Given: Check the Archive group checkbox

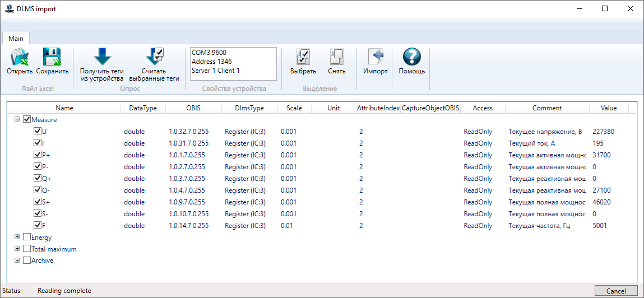Looking at the screenshot, I should coord(27,260).
